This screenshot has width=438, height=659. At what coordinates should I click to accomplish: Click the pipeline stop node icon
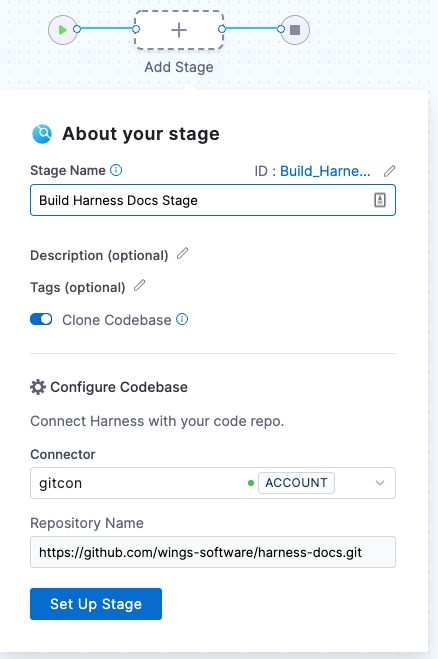[x=295, y=30]
